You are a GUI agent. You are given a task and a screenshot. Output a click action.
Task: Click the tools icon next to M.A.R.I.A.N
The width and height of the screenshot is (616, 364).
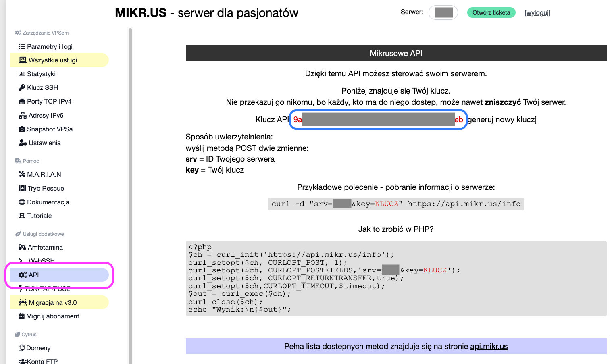click(22, 174)
